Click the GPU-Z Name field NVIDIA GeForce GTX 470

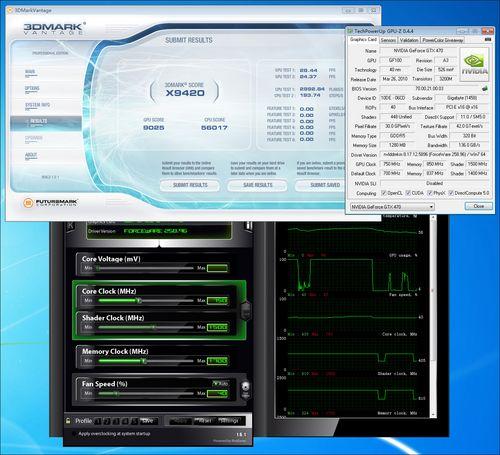(418, 51)
